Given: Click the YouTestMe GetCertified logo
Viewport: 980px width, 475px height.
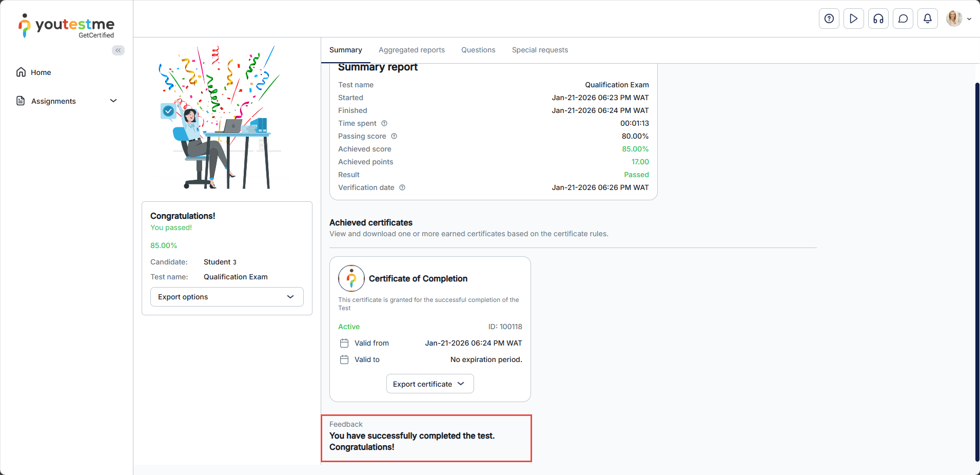Looking at the screenshot, I should [x=67, y=26].
